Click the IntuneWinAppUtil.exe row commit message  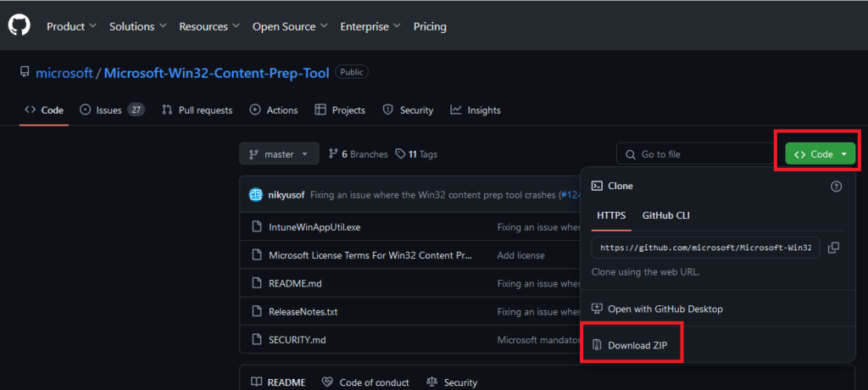coord(538,227)
